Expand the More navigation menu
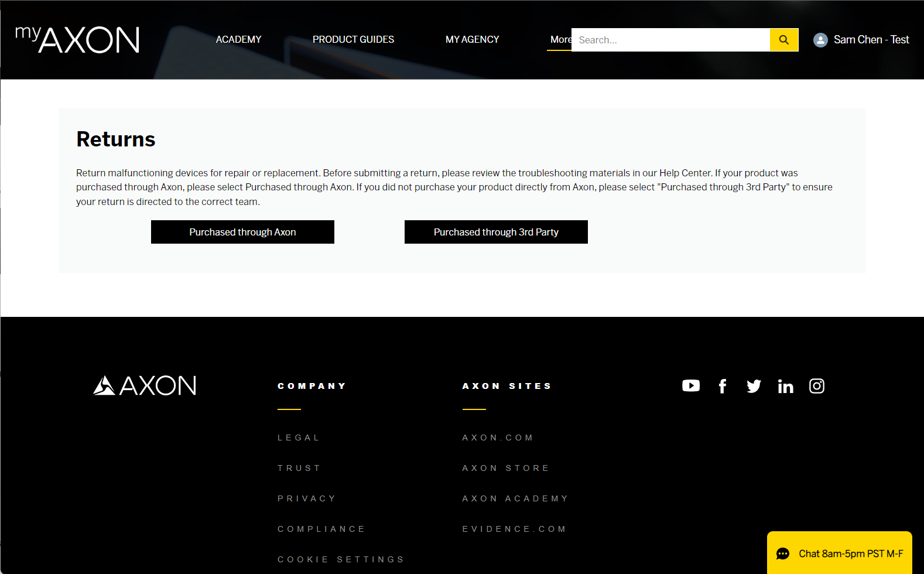The width and height of the screenshot is (924, 574). tap(559, 40)
